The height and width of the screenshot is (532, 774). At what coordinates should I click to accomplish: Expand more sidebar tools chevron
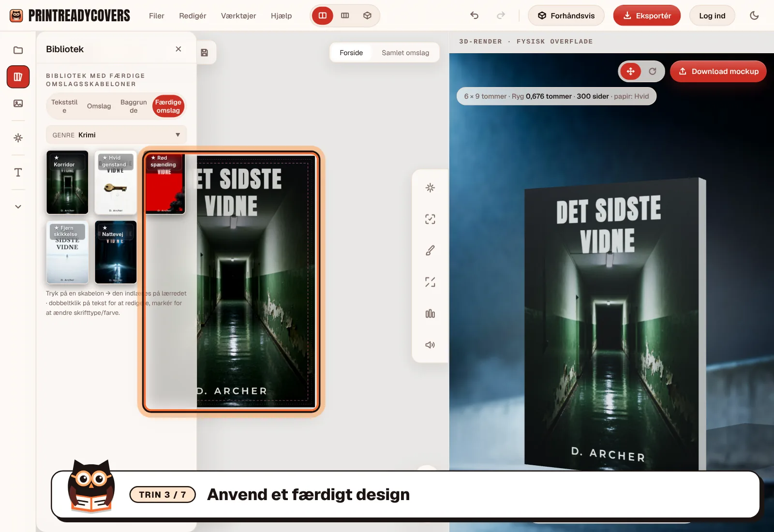(x=18, y=207)
